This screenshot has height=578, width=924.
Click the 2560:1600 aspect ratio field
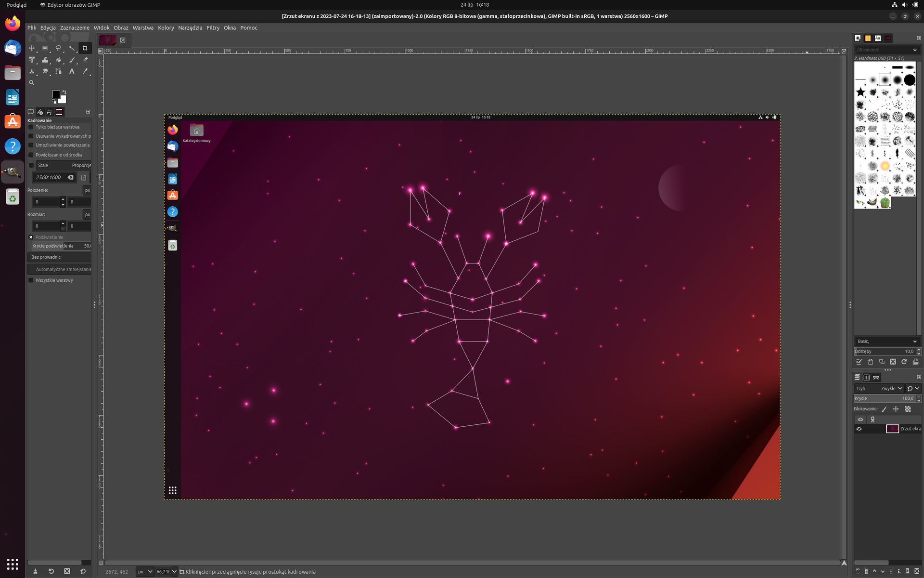[x=49, y=177]
